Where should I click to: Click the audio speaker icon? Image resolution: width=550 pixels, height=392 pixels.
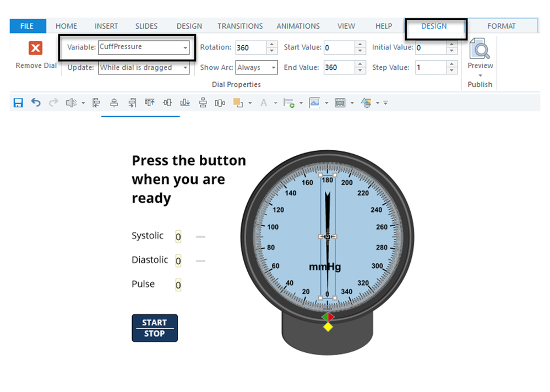click(70, 103)
